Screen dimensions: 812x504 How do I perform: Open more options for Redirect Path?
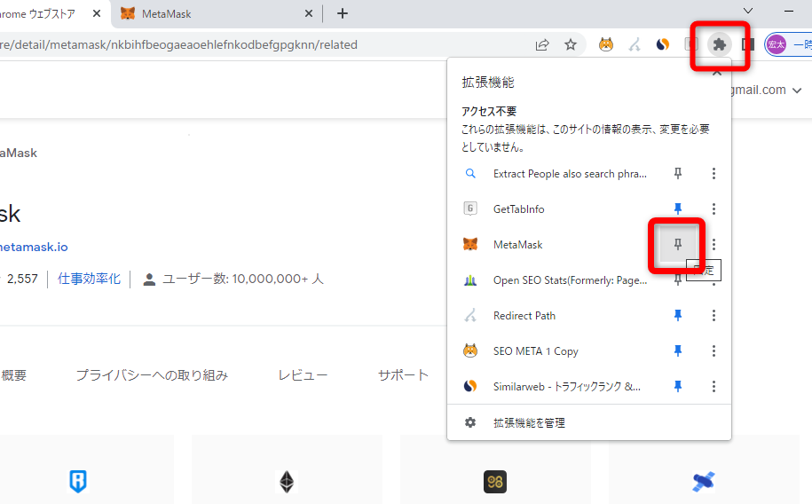[x=713, y=316]
